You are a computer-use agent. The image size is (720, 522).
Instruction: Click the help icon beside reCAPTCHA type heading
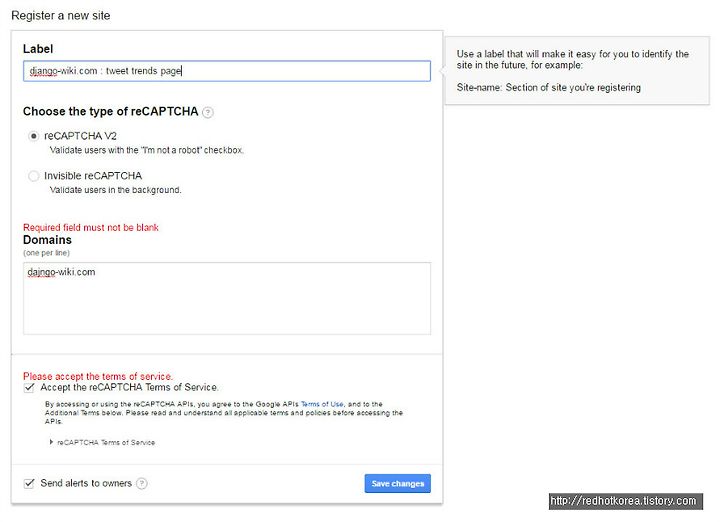(208, 112)
